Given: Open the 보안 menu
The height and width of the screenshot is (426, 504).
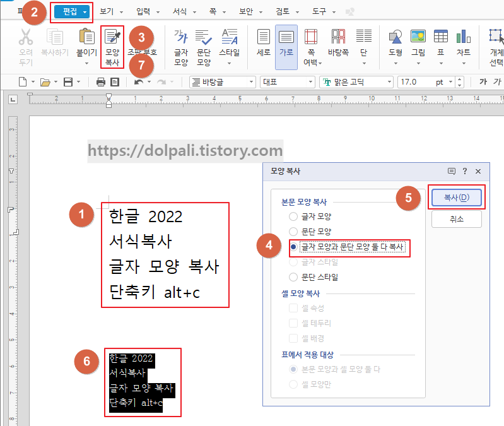Looking at the screenshot, I should 250,12.
